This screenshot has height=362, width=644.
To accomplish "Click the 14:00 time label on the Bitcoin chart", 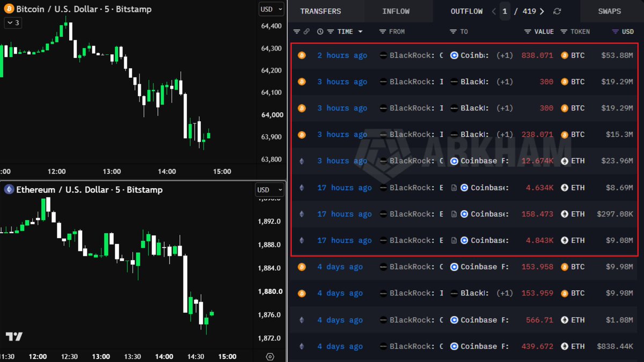I will point(167,172).
